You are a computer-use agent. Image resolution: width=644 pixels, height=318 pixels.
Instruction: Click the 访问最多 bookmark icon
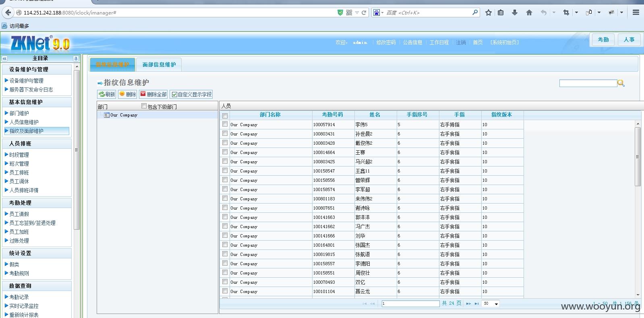point(4,26)
